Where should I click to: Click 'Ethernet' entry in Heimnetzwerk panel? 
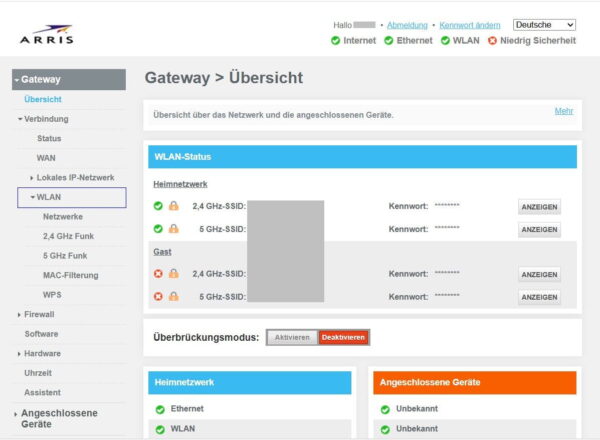pos(187,409)
